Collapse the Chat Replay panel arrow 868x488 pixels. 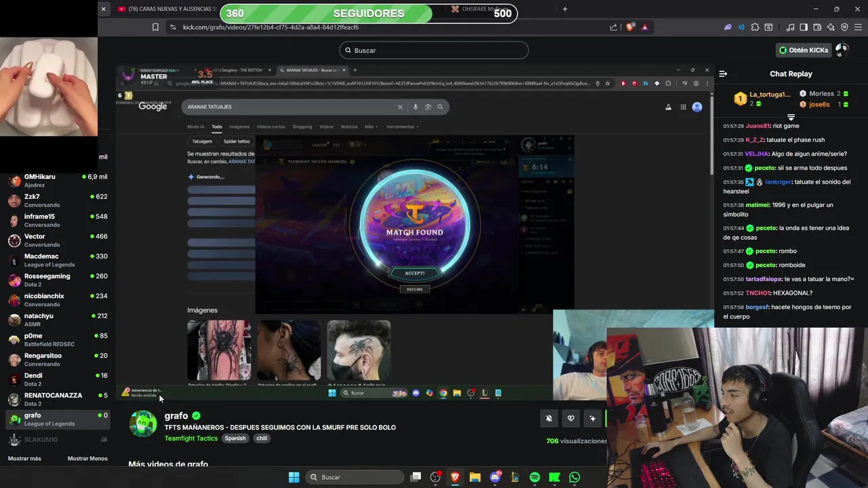click(x=723, y=74)
